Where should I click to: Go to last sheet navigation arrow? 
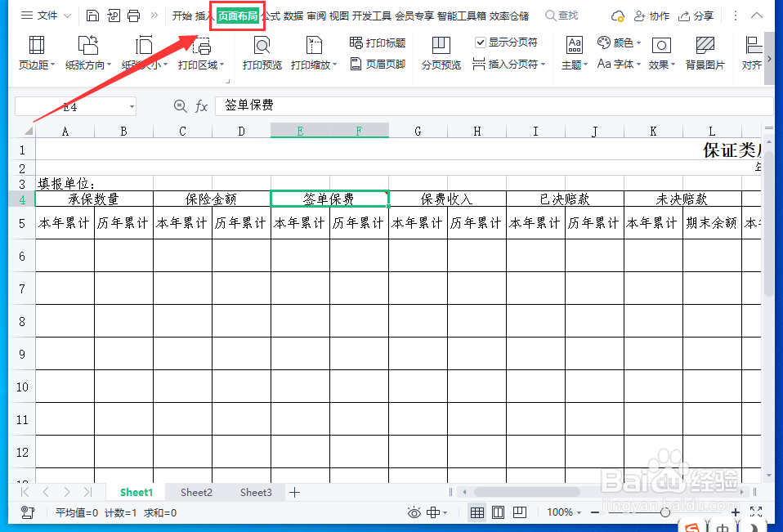point(88,492)
